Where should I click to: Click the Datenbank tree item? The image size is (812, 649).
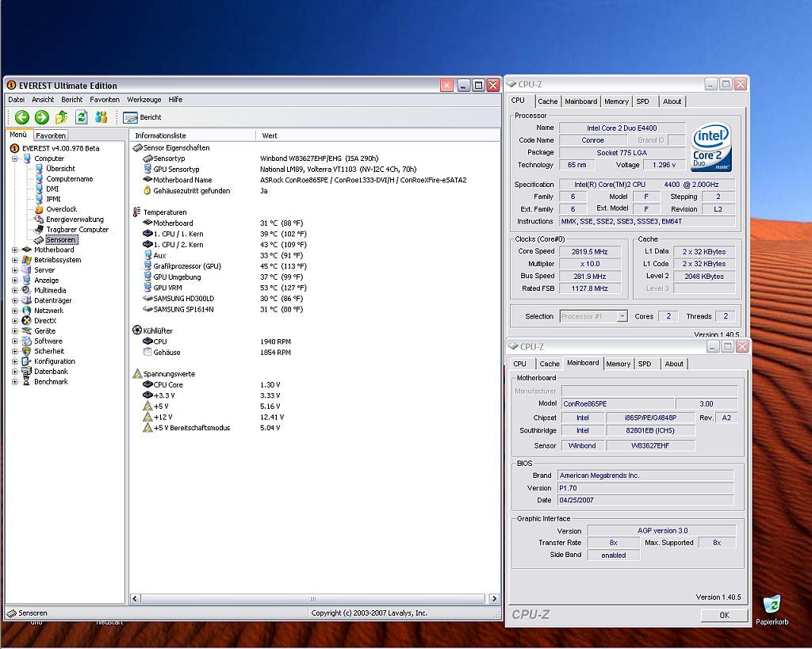51,372
